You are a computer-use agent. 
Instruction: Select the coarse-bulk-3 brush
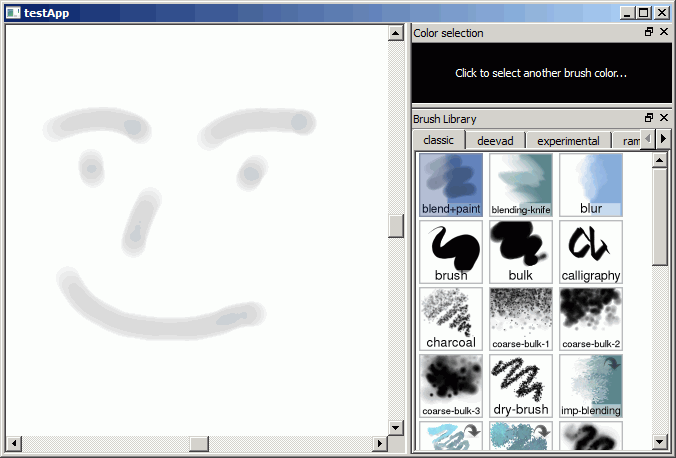pos(451,386)
